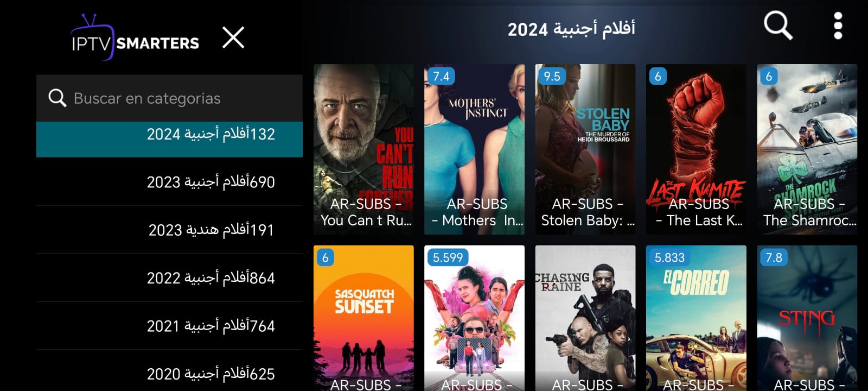Select the Stolen Baby movie thumbnail

585,149
